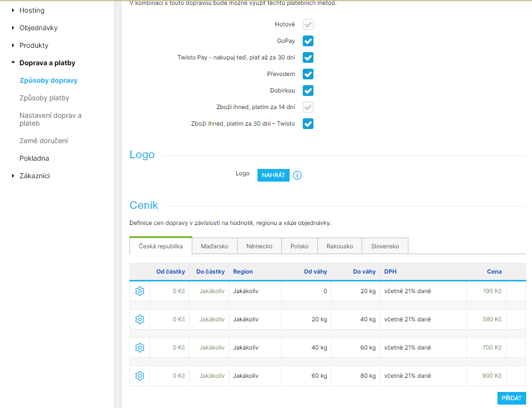Sort by Od váhy column
The image size is (532, 408).
[315, 272]
